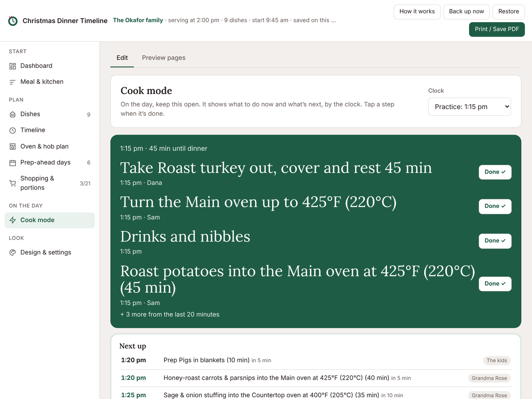Image resolution: width=532 pixels, height=399 pixels.
Task: Mark Turn the Main oven up Done
Action: [495, 206]
